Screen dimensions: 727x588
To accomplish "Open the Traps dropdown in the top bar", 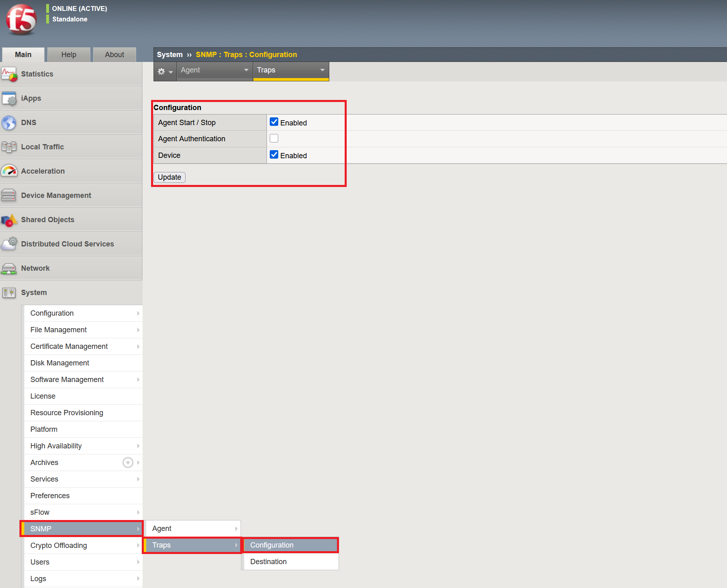I will coord(291,71).
